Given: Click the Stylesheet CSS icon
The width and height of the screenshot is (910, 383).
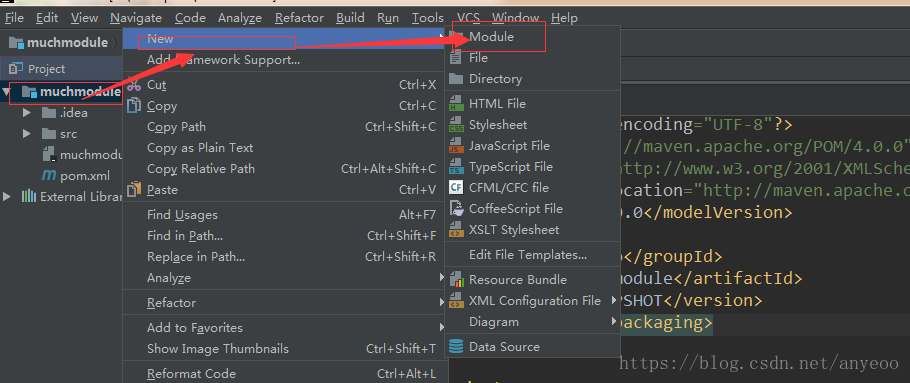Looking at the screenshot, I should [x=457, y=125].
